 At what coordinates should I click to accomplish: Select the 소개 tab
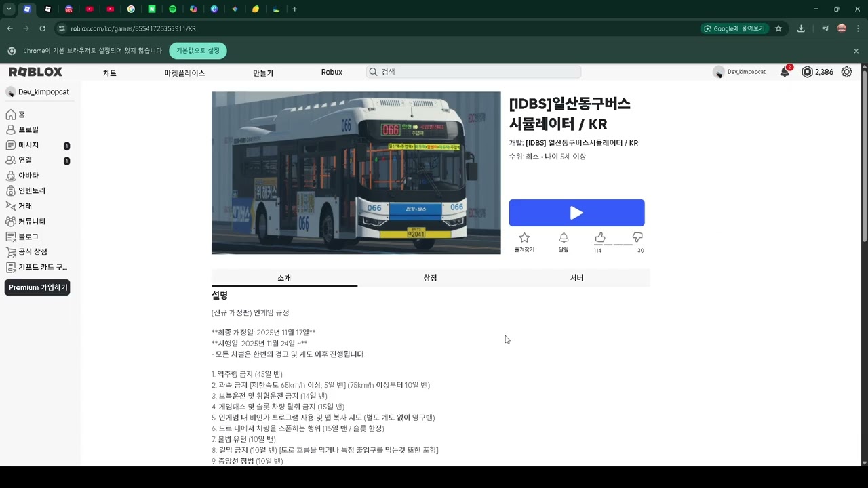pos(284,278)
